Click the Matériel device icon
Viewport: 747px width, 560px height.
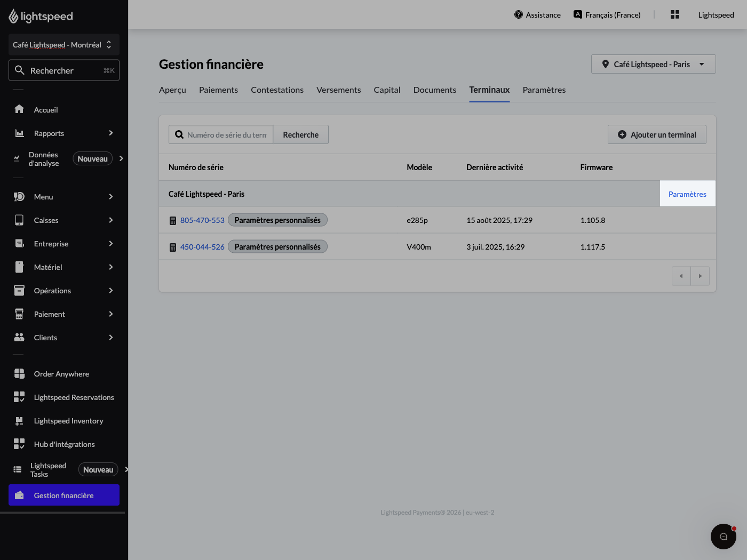click(19, 267)
